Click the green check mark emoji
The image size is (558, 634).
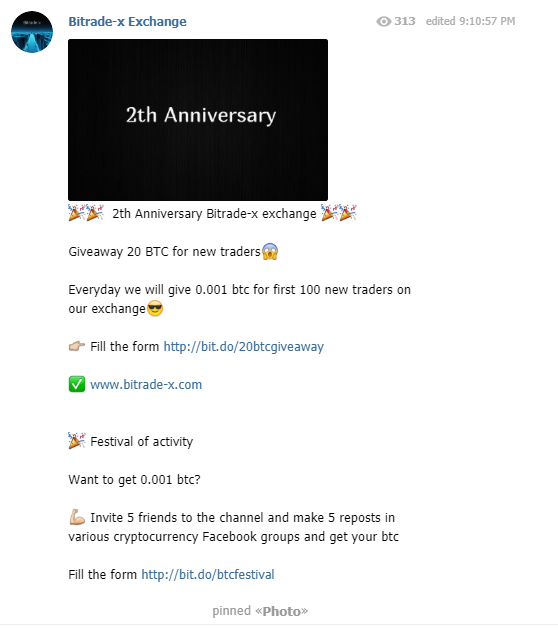point(77,384)
